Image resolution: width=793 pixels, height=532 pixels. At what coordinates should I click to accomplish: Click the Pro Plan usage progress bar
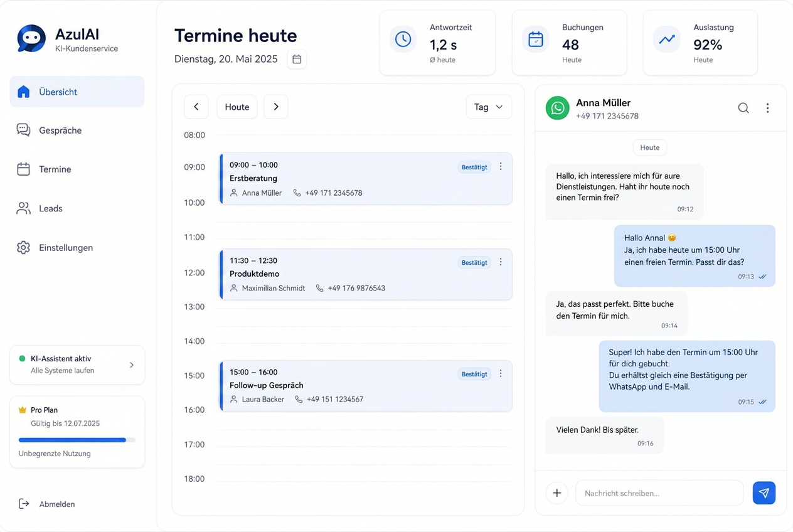77,440
